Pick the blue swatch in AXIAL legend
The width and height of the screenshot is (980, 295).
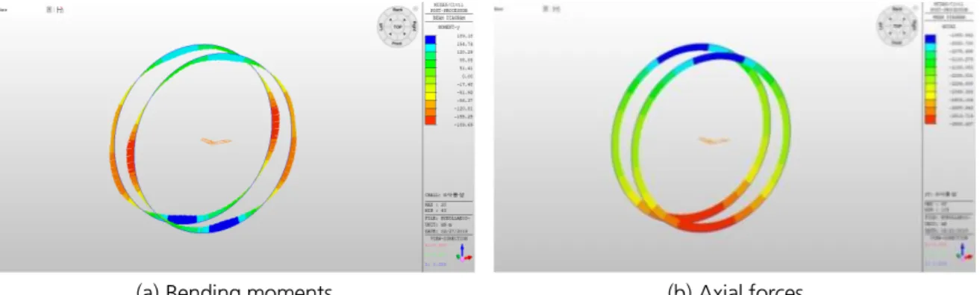click(931, 38)
